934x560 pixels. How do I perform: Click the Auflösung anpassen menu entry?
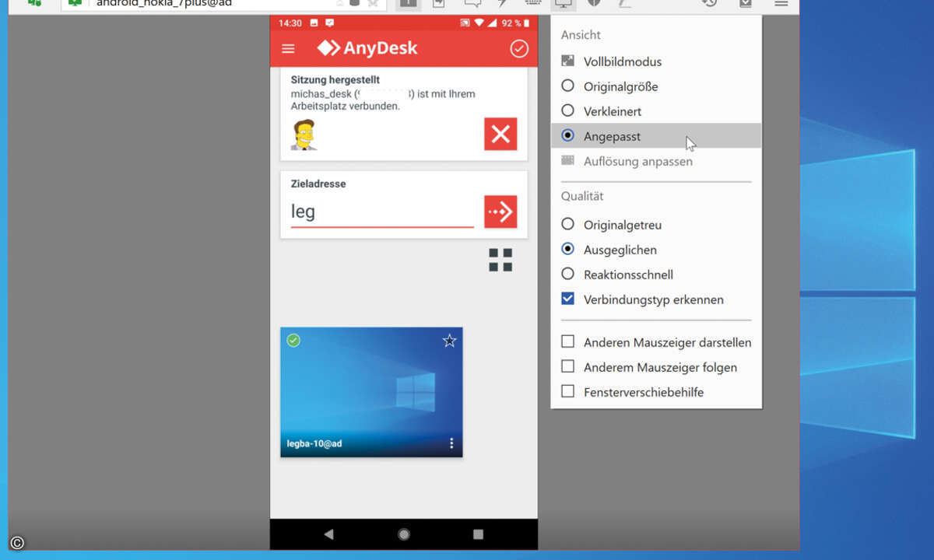pos(655,161)
